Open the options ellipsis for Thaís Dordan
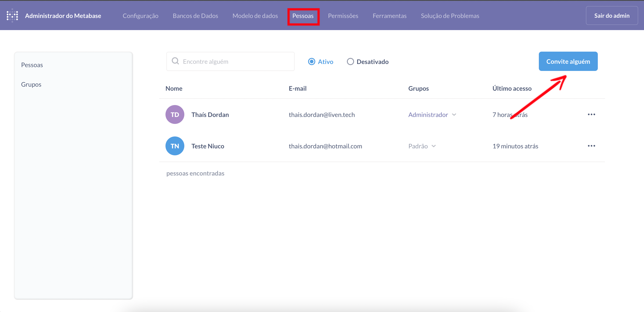 [591, 115]
